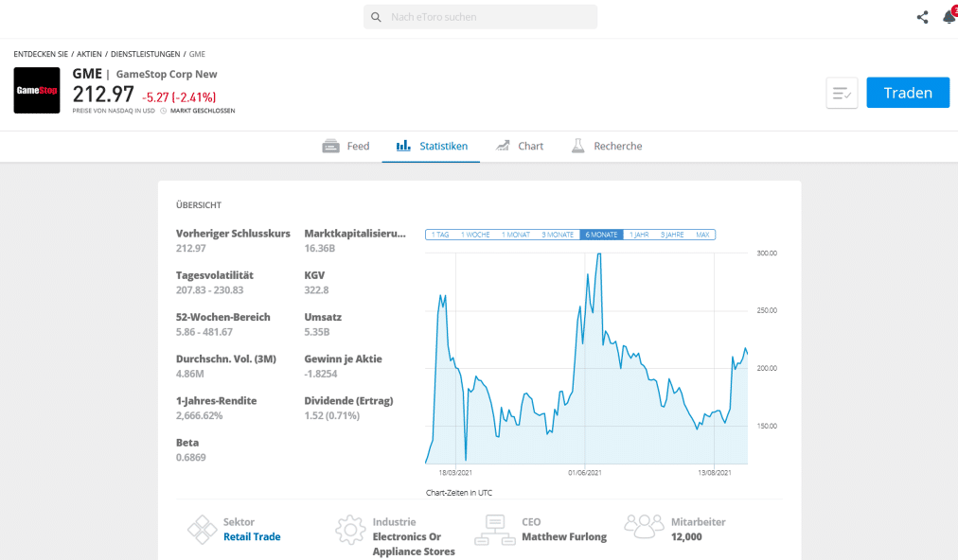Click the Vorheriger Schlusskurs label
Image resolution: width=958 pixels, height=560 pixels.
click(233, 234)
